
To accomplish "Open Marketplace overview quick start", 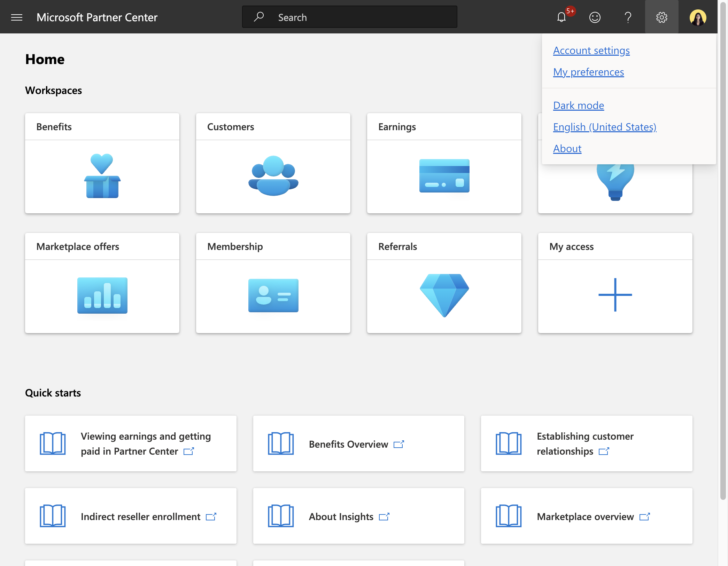I will click(x=587, y=516).
